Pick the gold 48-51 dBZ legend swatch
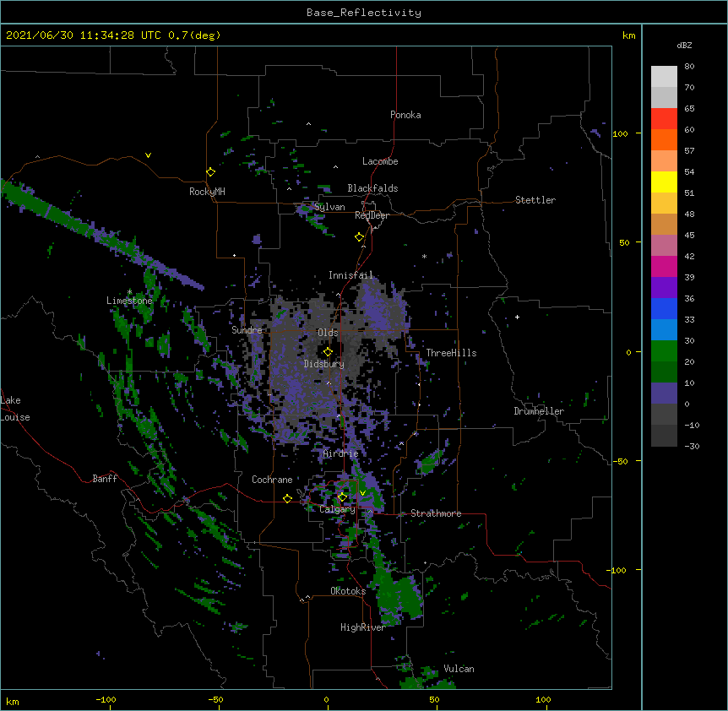 (664, 203)
